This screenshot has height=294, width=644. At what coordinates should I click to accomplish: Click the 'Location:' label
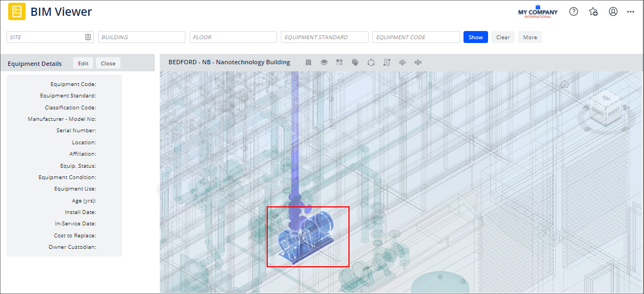tap(84, 142)
